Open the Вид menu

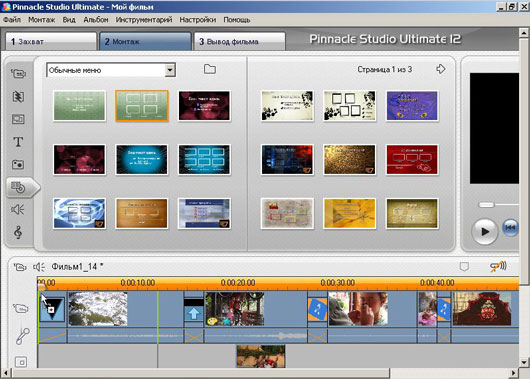coord(69,20)
